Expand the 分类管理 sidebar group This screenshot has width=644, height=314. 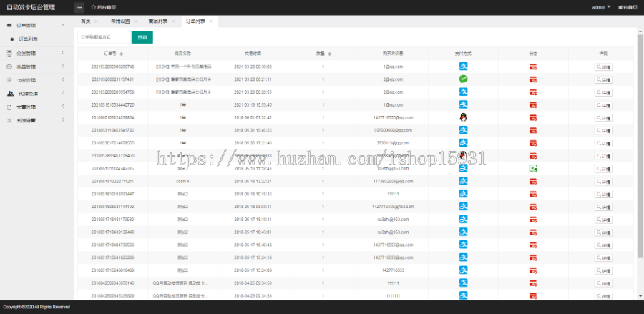click(x=63, y=53)
